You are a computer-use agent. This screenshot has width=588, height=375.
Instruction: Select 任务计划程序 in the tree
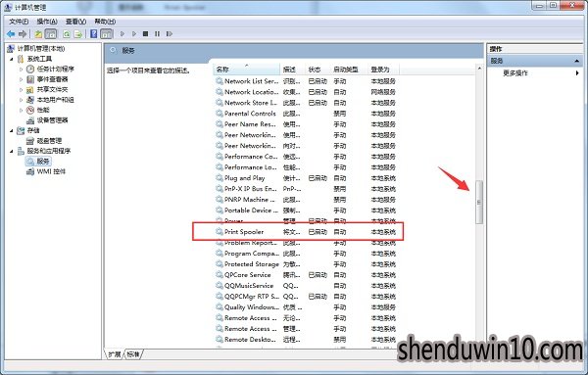56,69
